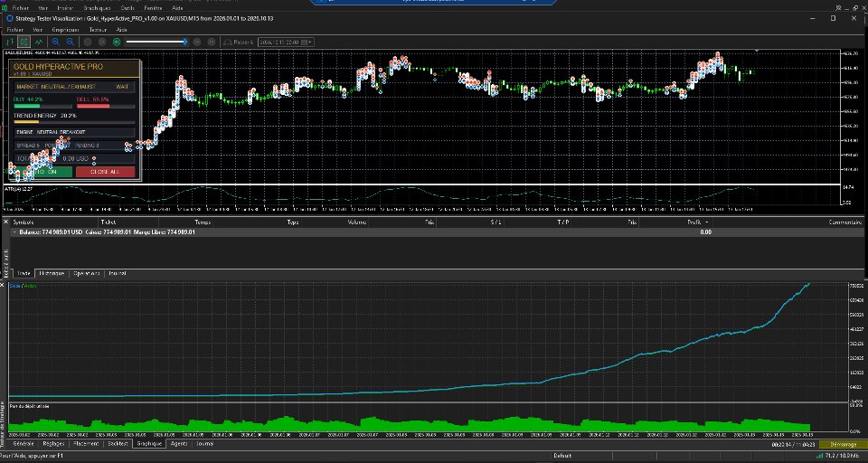
Task: Open Voir menu in Strategy Tester Visualization window
Action: click(38, 30)
